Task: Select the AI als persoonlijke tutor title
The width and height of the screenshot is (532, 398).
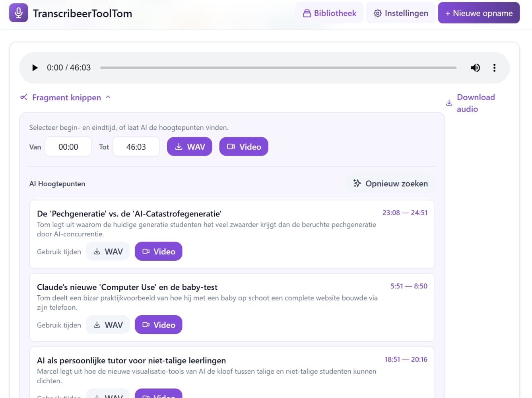Action: pyautogui.click(x=131, y=361)
